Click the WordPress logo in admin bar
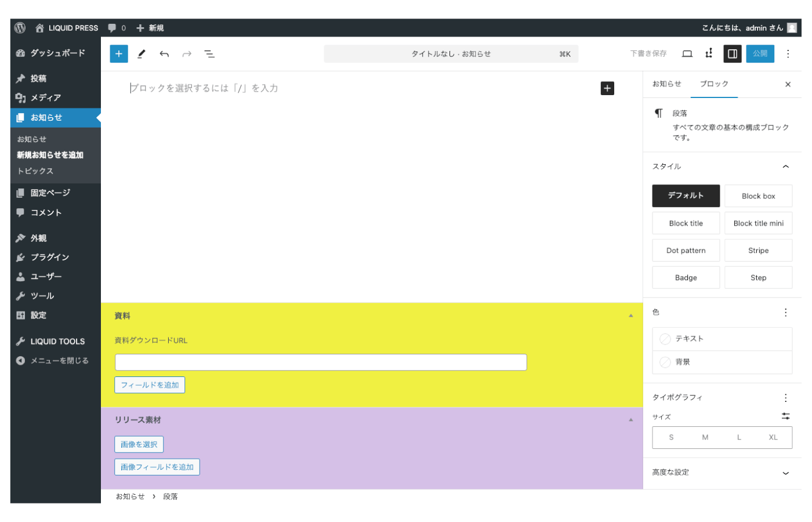This screenshot has height=522, width=812. 20,28
